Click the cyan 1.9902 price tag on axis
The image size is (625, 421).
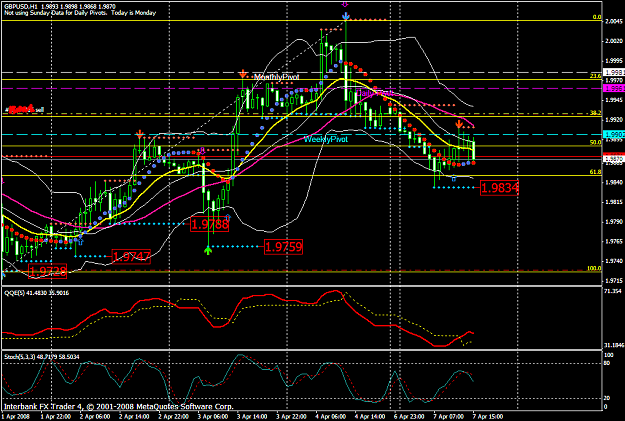tap(614, 134)
